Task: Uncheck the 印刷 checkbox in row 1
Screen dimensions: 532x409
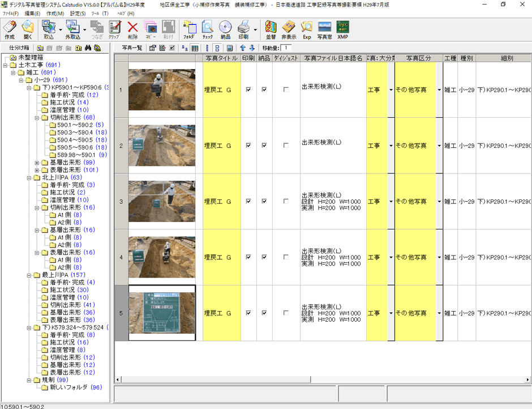Action: (x=248, y=90)
